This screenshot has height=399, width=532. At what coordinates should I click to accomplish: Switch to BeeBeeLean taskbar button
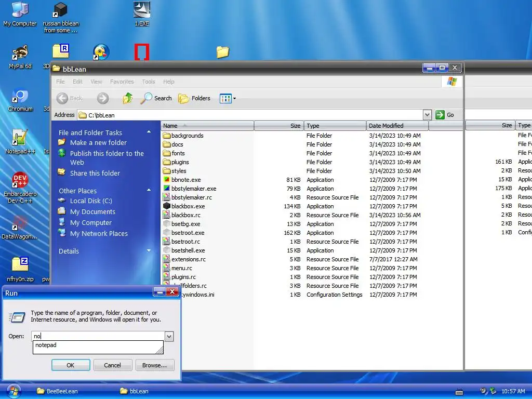pyautogui.click(x=57, y=391)
